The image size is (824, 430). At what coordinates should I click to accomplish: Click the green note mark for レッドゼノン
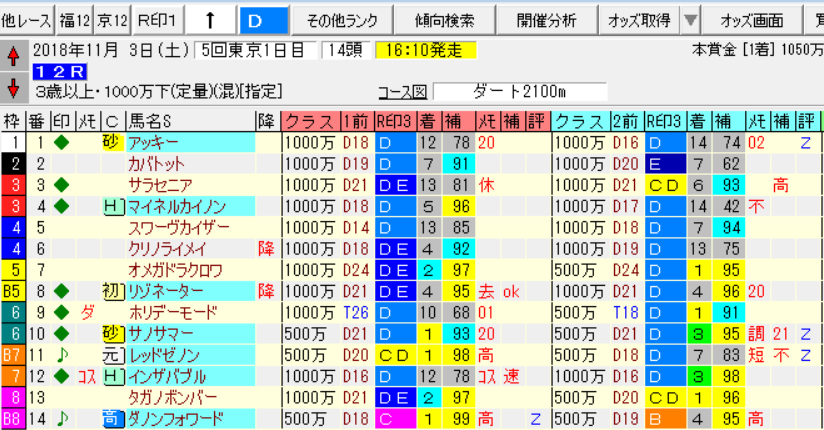point(62,355)
